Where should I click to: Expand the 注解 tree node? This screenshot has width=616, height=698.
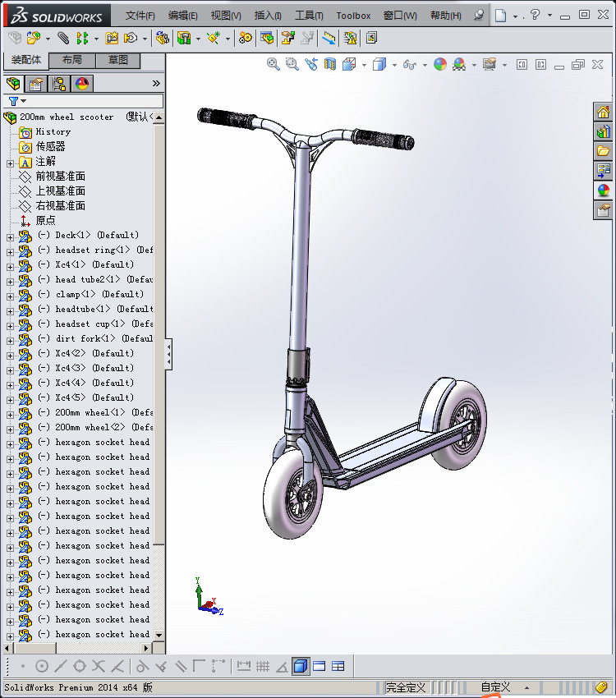(x=10, y=163)
